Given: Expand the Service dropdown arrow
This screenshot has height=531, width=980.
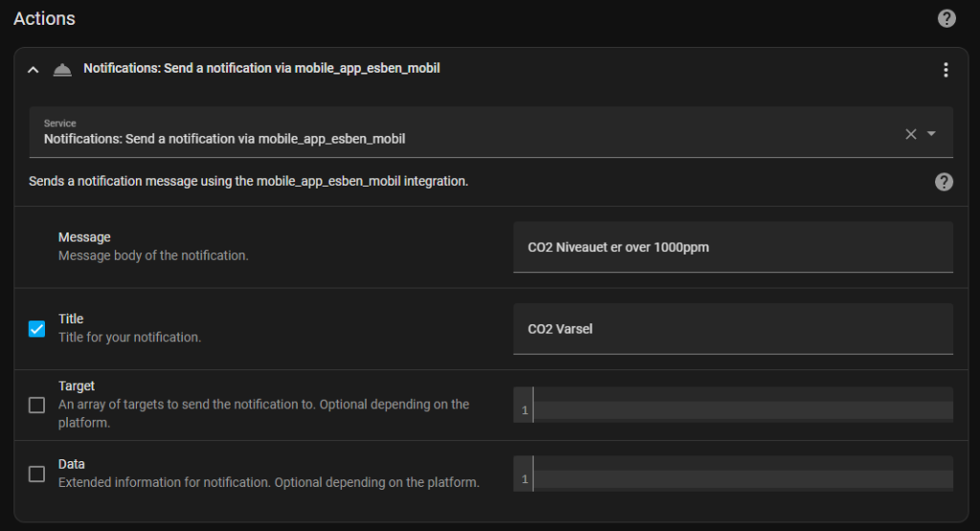Looking at the screenshot, I should (931, 134).
